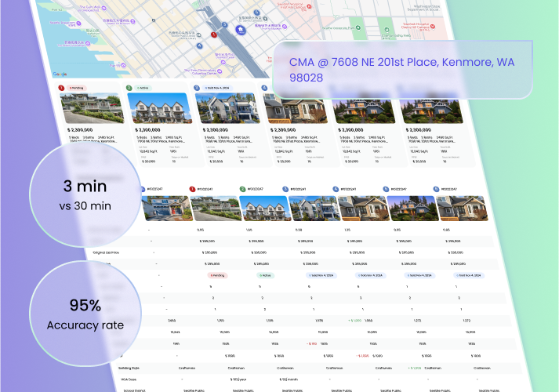Click red - $1,000 adjustment value
559x392 pixels.
point(362,356)
